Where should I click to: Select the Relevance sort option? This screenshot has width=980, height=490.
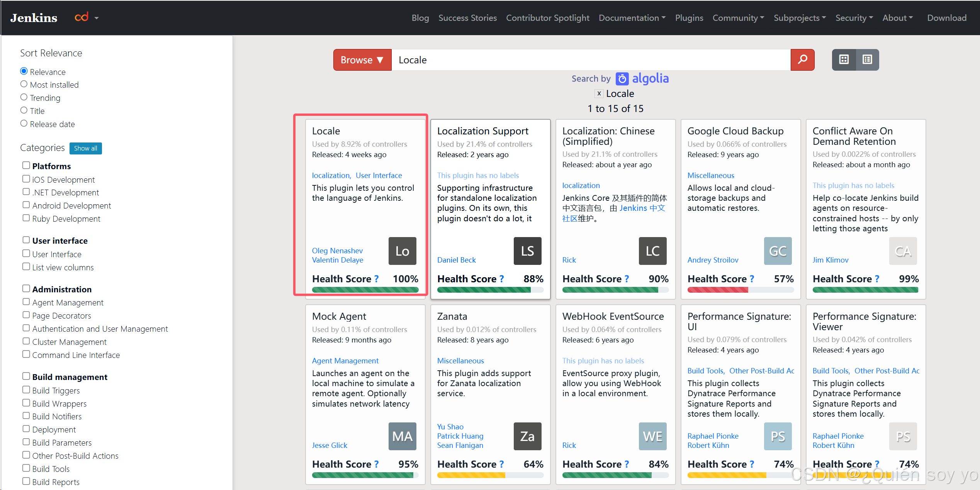(24, 71)
